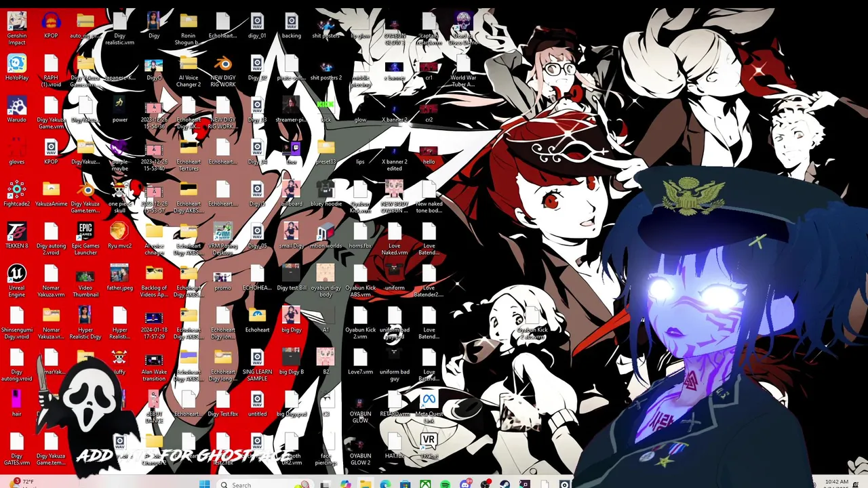The height and width of the screenshot is (488, 868).
Task: Open the Warudo shortcut
Action: 17,110
